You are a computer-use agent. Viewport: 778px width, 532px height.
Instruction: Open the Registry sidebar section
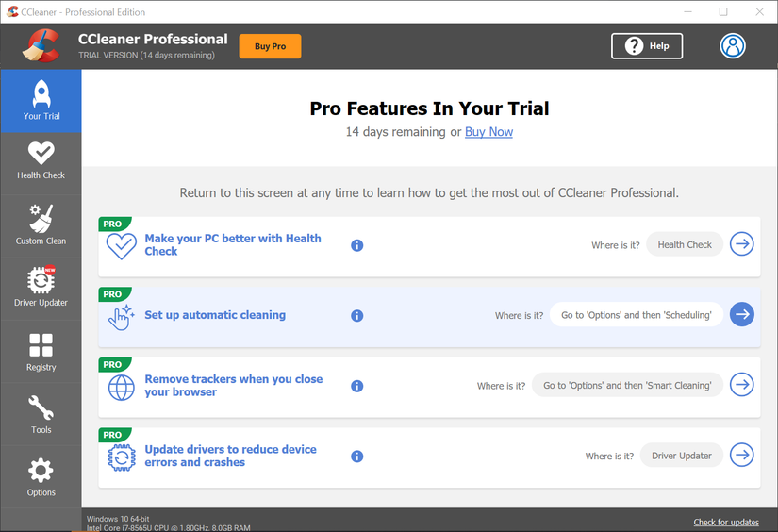pyautogui.click(x=41, y=351)
